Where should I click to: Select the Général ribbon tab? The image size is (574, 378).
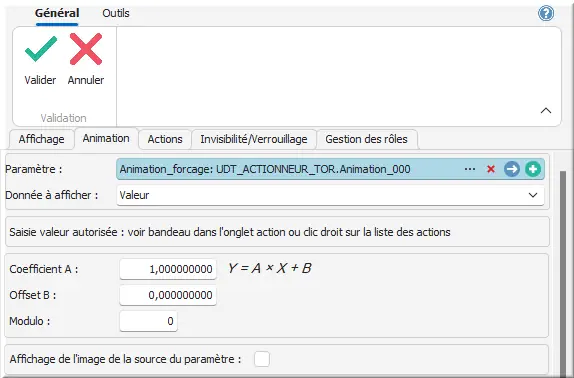point(57,14)
